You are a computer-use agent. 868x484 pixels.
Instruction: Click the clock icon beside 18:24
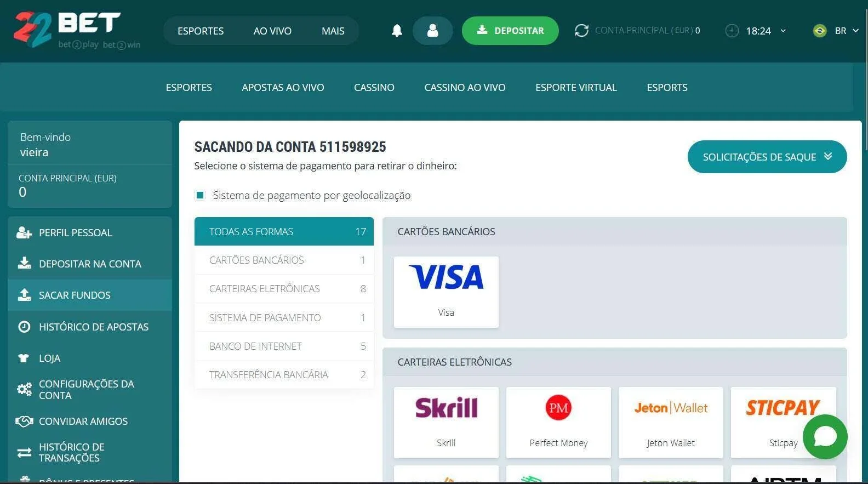(732, 31)
